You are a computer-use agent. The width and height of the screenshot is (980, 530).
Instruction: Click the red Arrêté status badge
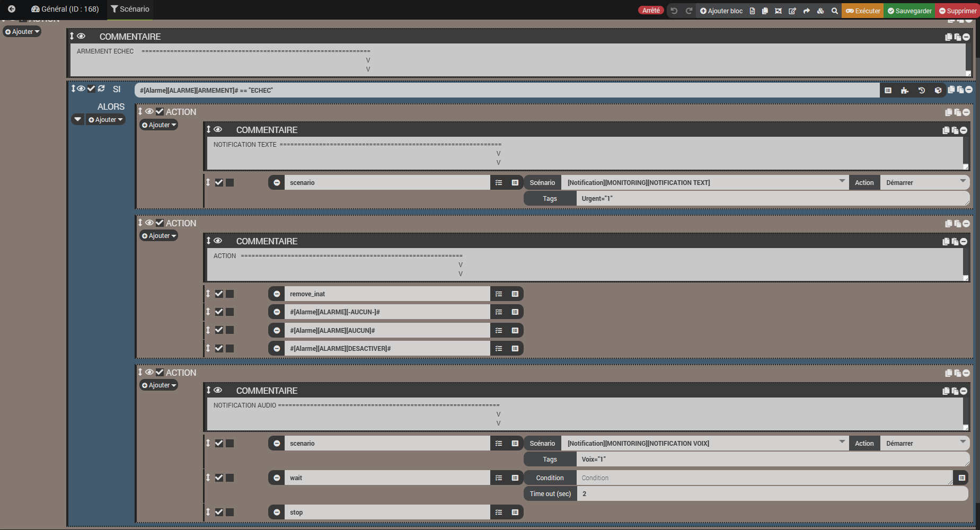651,11
